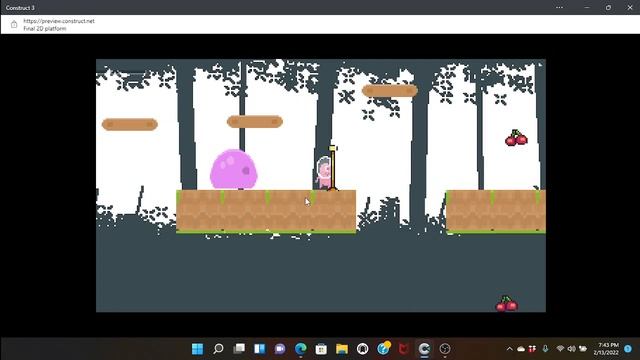The image size is (640, 360).
Task: Click the yellow checkpoint flag pole
Action: click(x=333, y=168)
